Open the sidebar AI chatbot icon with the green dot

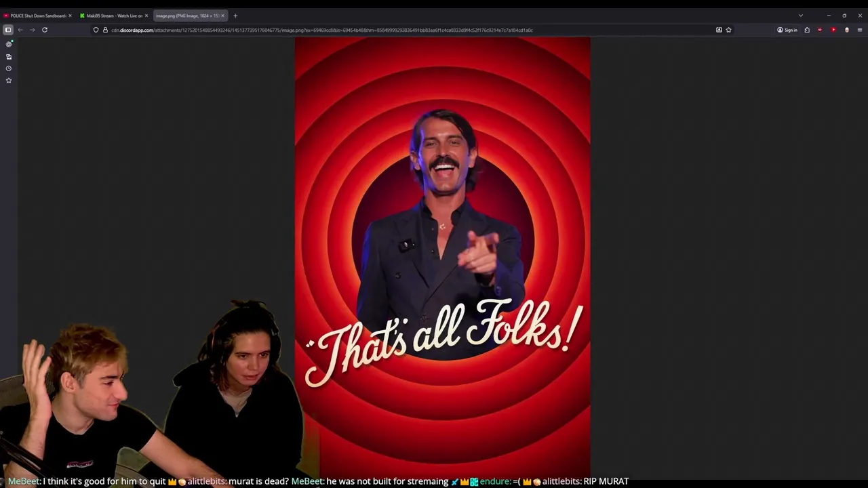(9, 44)
